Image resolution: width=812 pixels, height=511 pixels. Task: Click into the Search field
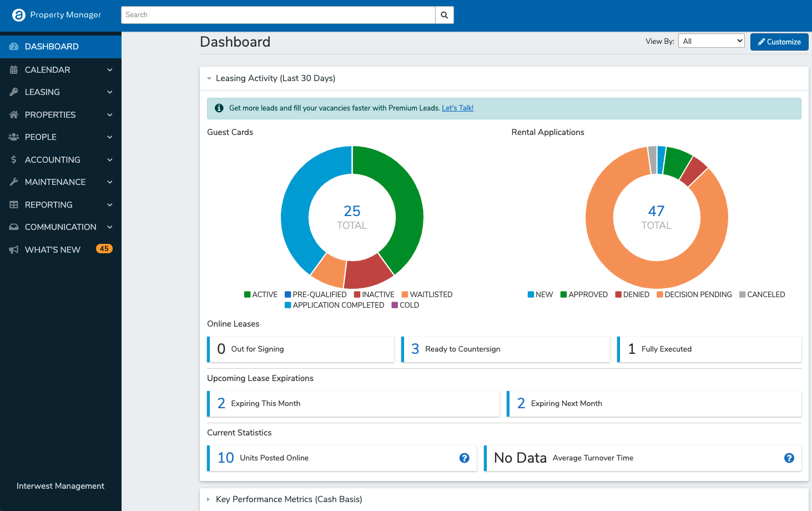pyautogui.click(x=278, y=15)
